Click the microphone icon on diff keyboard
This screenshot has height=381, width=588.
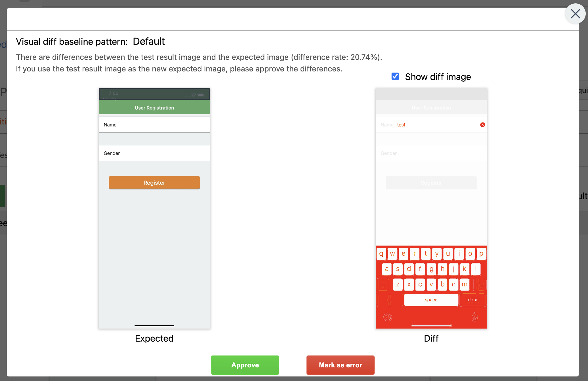pyautogui.click(x=474, y=317)
